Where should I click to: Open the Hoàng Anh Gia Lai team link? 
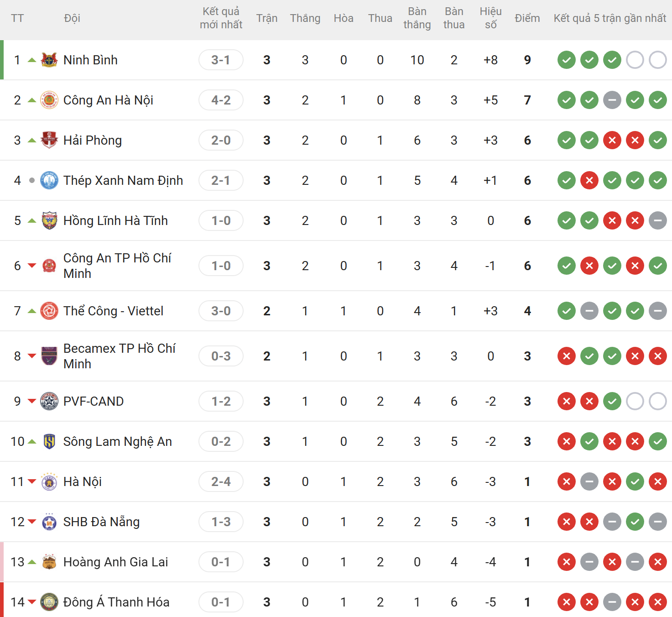click(x=115, y=562)
